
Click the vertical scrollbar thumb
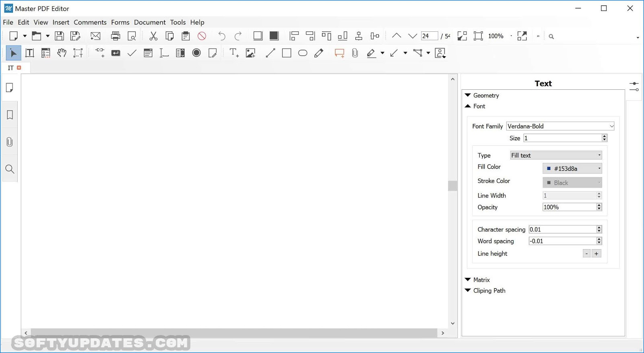[453, 186]
